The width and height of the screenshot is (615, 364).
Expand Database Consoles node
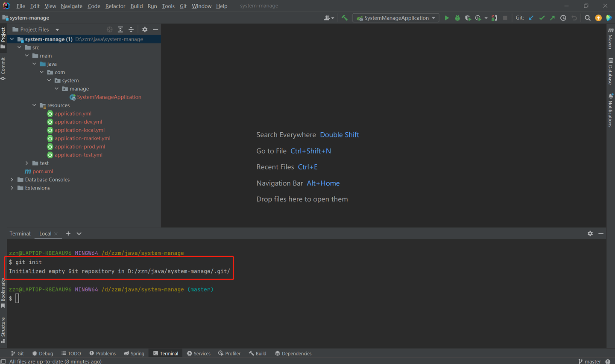click(12, 180)
